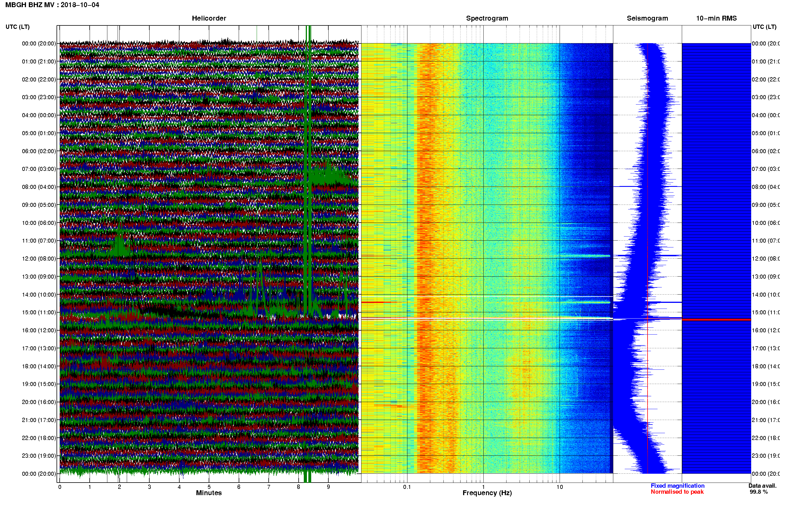Image resolution: width=812 pixels, height=508 pixels.
Task: Click minute 5 tick label on Helicorder axis
Action: point(209,487)
